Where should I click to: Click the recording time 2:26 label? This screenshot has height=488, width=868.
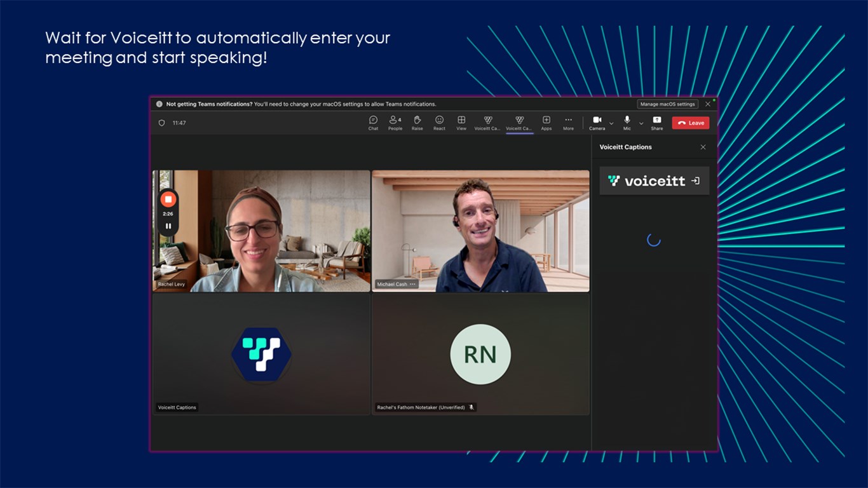pos(168,214)
